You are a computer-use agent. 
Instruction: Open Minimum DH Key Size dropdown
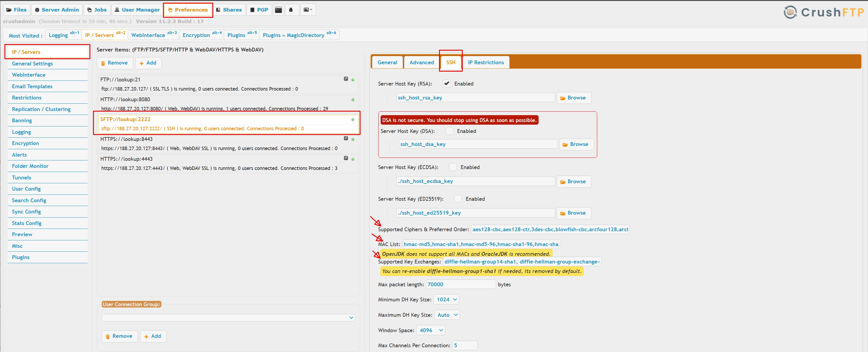pyautogui.click(x=446, y=300)
